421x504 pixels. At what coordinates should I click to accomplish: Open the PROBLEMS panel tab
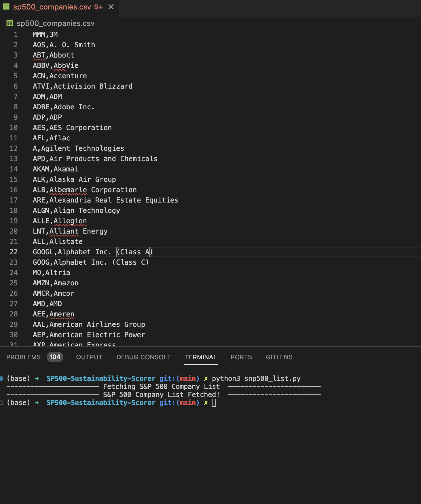pos(24,357)
